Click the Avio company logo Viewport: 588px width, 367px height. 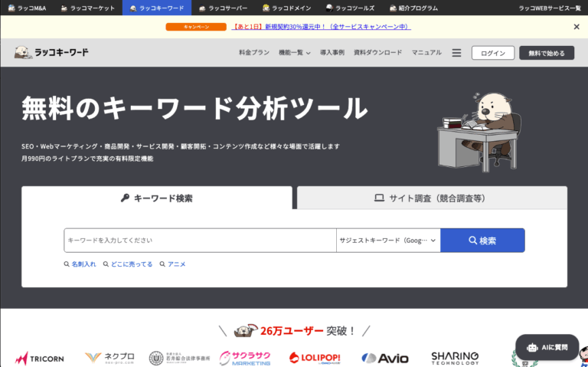click(385, 359)
